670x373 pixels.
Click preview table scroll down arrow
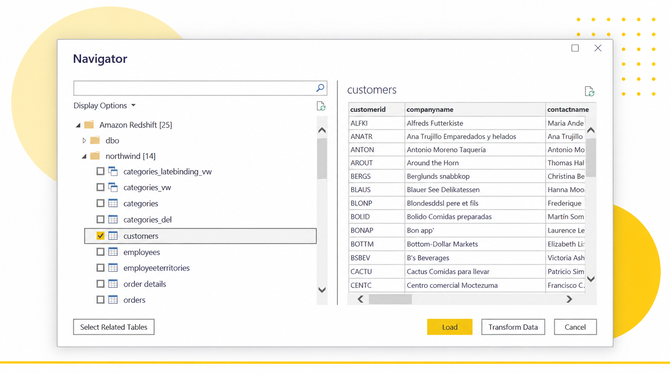pyautogui.click(x=591, y=279)
